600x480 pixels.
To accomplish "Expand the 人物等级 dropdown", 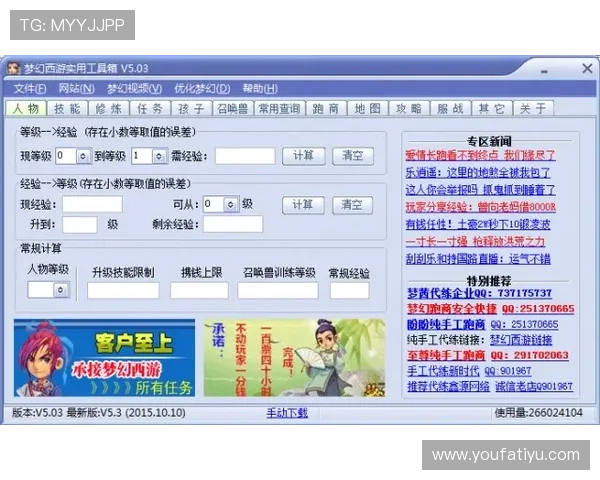I will pyautogui.click(x=60, y=290).
